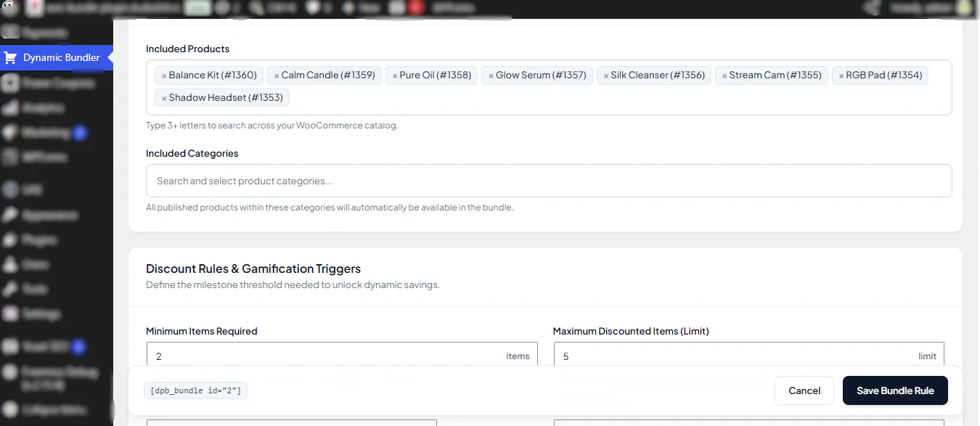The width and height of the screenshot is (980, 426).
Task: Click the Cancel button
Action: click(x=804, y=390)
